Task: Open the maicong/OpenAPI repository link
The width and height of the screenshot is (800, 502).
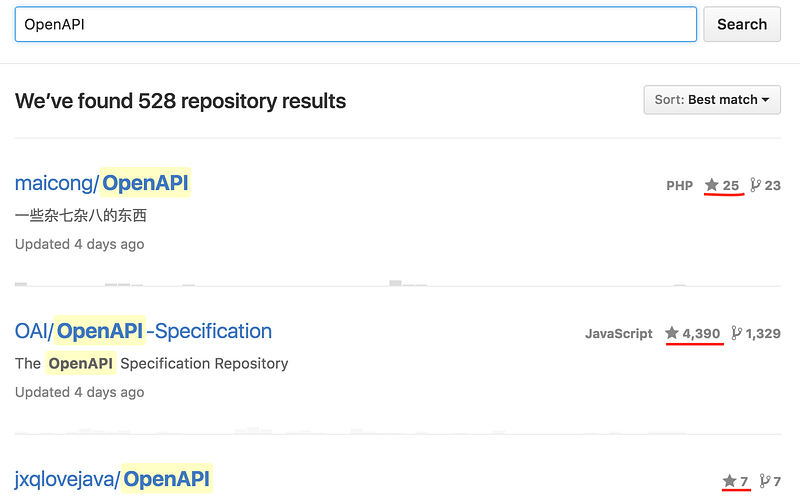Action: click(x=102, y=183)
